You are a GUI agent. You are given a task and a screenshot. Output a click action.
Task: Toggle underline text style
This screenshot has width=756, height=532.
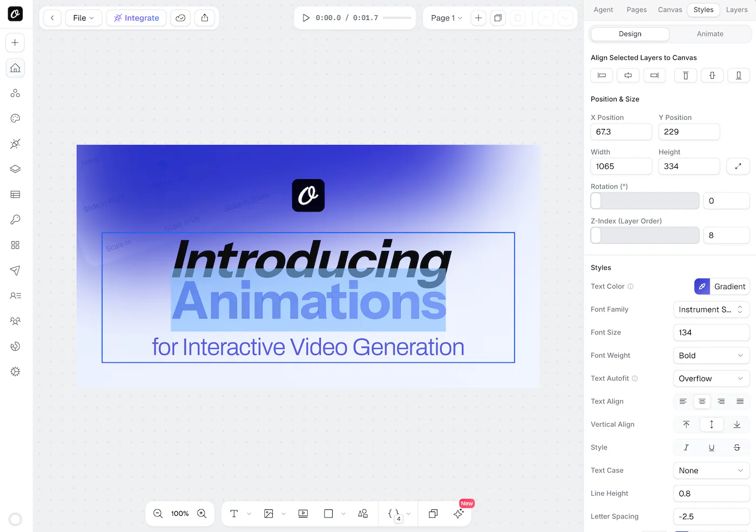coord(712,447)
